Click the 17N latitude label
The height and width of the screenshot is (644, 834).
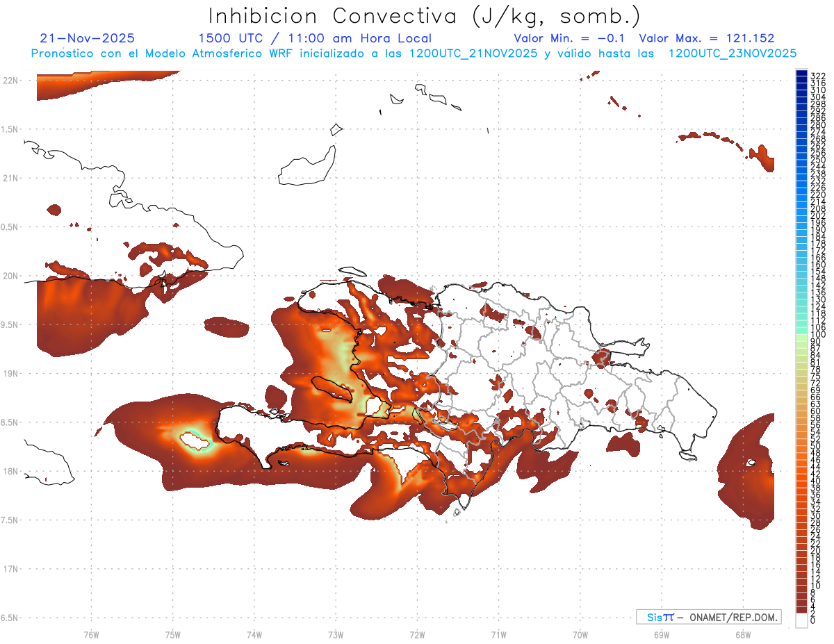click(10, 569)
